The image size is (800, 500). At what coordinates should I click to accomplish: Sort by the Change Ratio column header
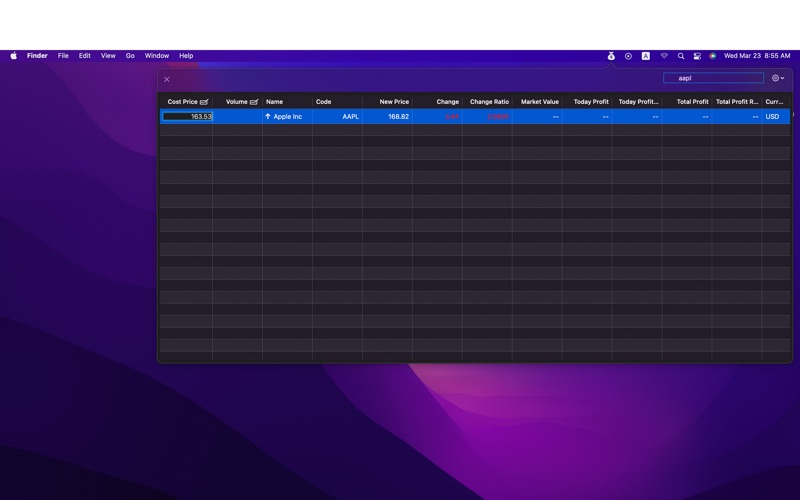tap(489, 102)
